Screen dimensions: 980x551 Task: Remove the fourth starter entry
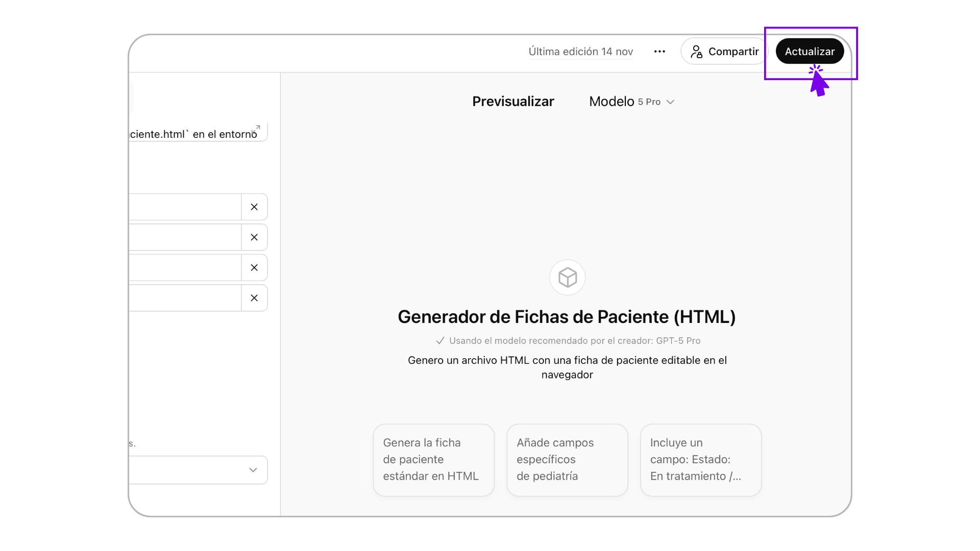[x=254, y=298]
